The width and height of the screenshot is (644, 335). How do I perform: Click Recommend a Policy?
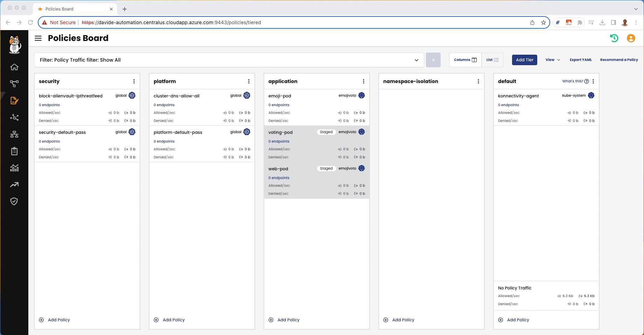pos(619,60)
